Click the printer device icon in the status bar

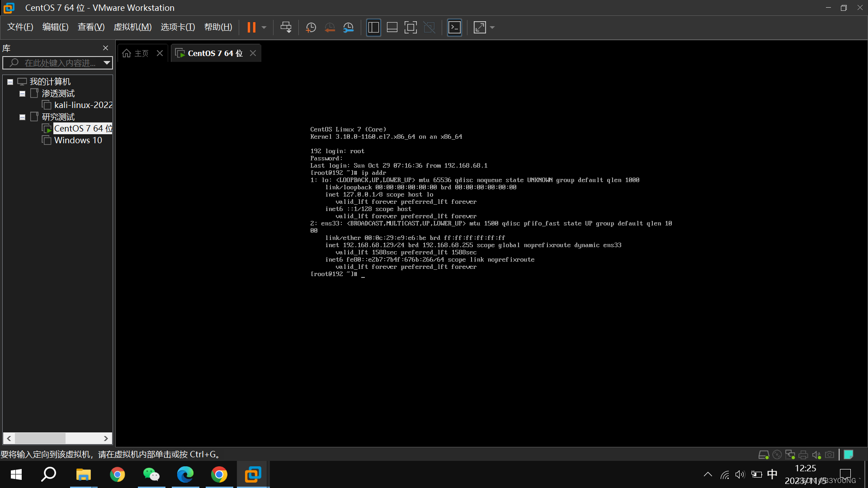click(x=803, y=455)
